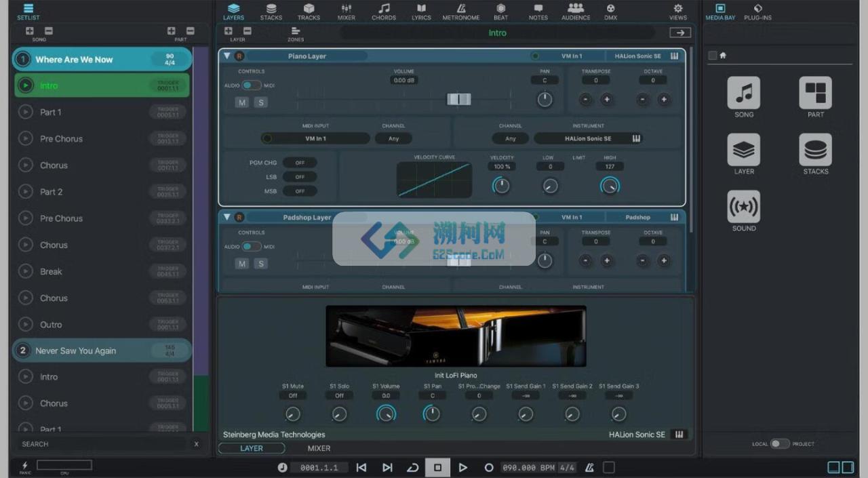Image resolution: width=868 pixels, height=478 pixels.
Task: Collapse the Padshop Layer triangle
Action: click(x=227, y=218)
